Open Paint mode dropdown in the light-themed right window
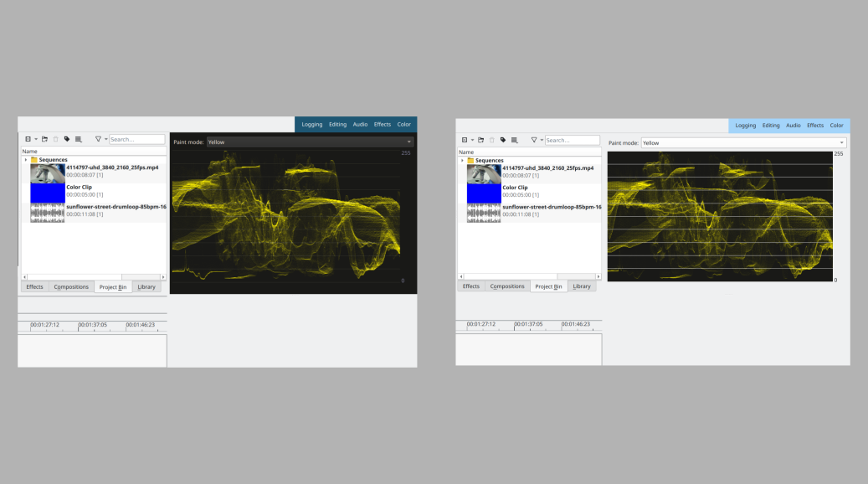The image size is (868, 484). [x=743, y=143]
